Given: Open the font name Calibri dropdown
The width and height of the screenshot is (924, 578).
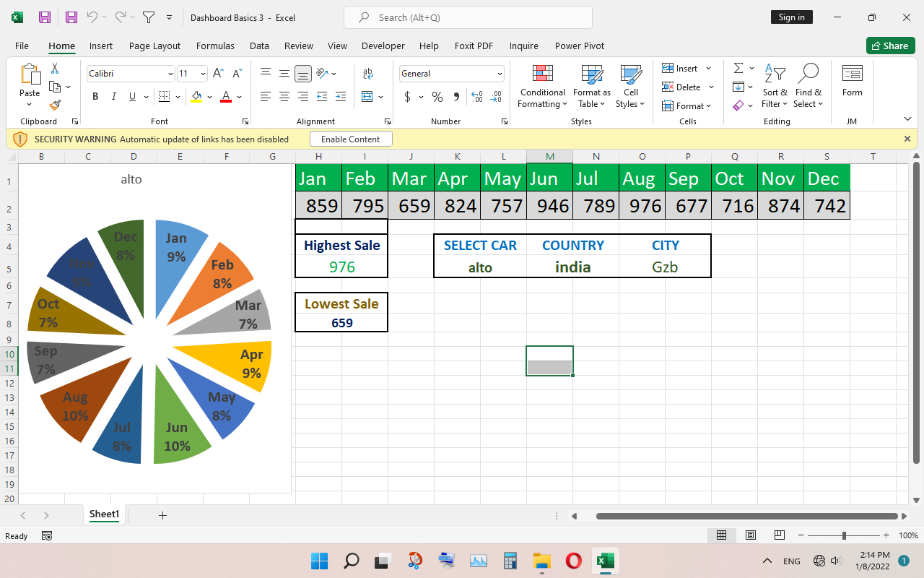Looking at the screenshot, I should pos(170,74).
